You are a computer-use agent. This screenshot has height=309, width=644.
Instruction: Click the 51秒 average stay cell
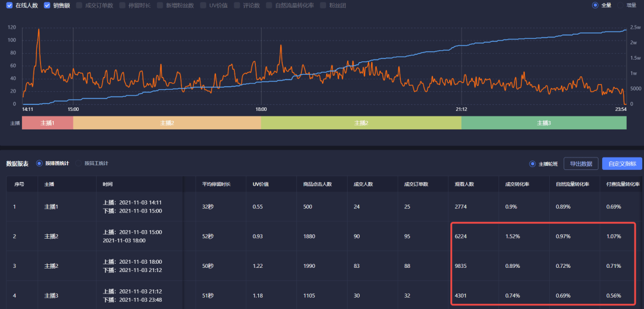pos(208,295)
